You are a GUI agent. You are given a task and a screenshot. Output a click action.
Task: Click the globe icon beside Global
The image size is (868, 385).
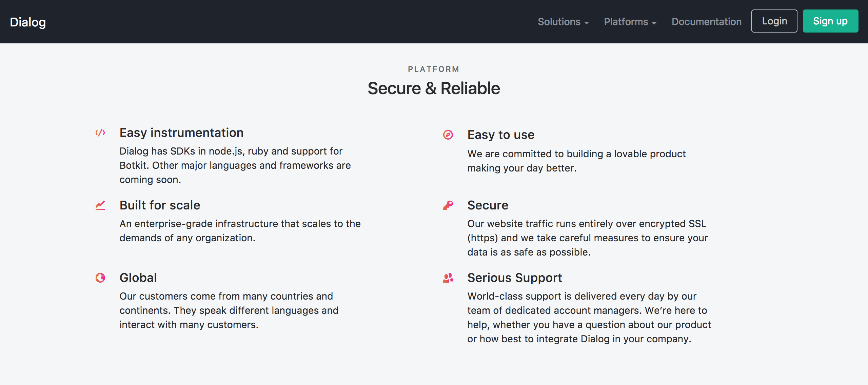[100, 278]
